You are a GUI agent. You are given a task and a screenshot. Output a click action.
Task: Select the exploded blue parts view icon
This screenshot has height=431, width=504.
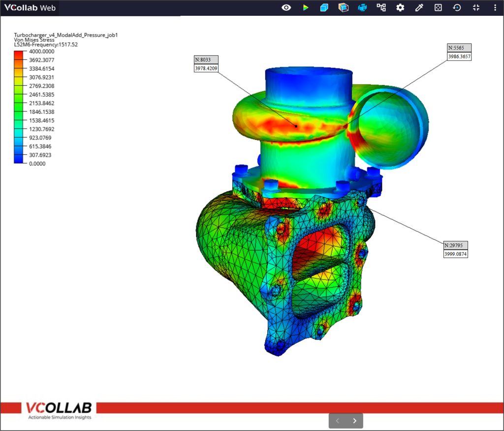362,8
